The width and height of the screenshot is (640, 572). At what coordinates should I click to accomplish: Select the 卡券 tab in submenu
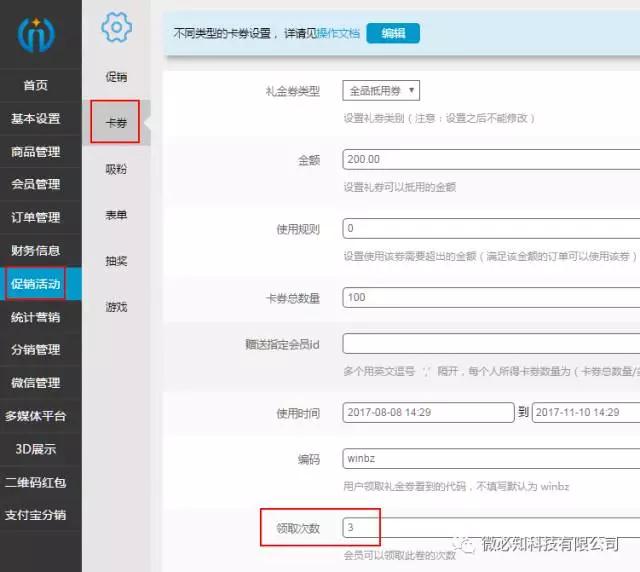pyautogui.click(x=116, y=122)
